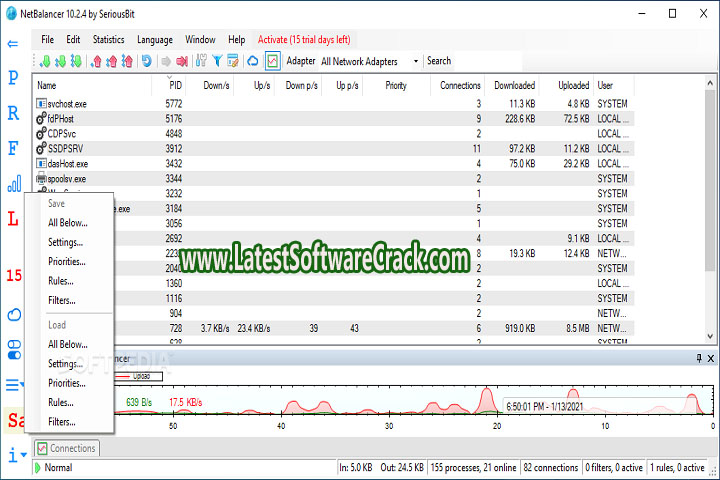The width and height of the screenshot is (720, 480).
Task: Switch to the Connections tab
Action: click(x=67, y=448)
